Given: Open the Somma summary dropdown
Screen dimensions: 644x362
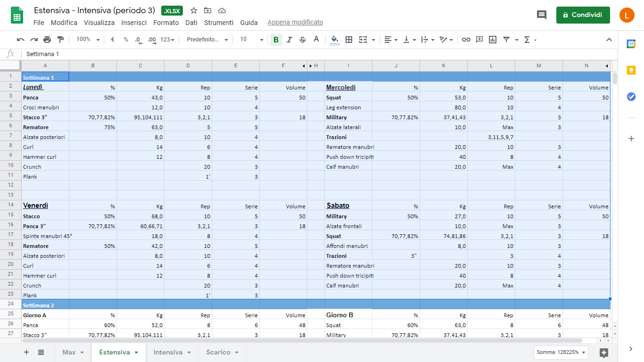Looking at the screenshot, I should coord(561,352).
